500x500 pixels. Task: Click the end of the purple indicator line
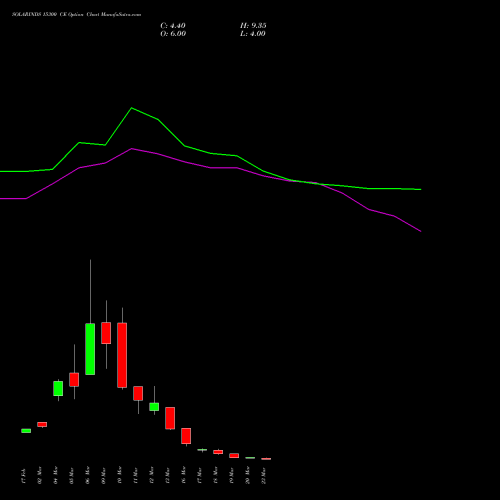click(x=420, y=231)
